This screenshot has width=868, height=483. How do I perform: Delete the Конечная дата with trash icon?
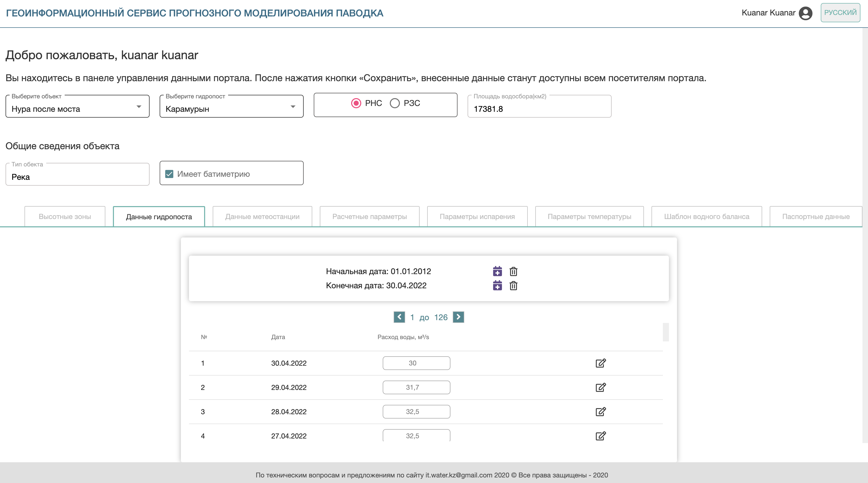coord(513,286)
